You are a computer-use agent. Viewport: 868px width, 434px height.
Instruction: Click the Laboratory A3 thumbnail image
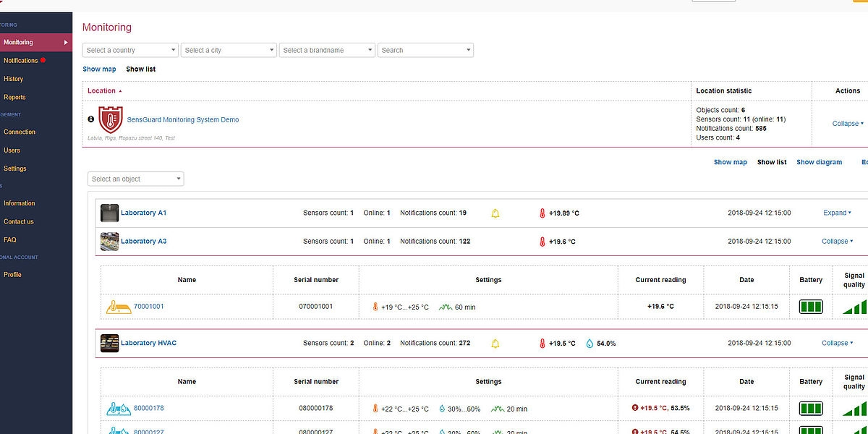109,242
